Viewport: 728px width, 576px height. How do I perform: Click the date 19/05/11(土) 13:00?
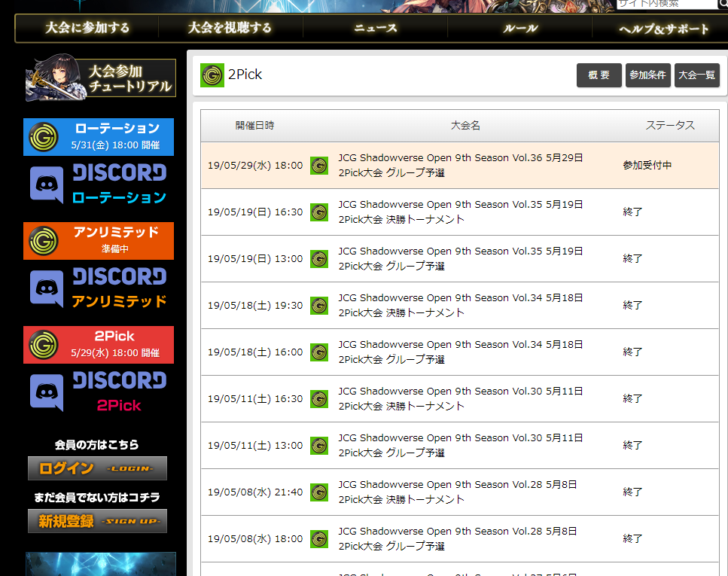click(x=255, y=446)
